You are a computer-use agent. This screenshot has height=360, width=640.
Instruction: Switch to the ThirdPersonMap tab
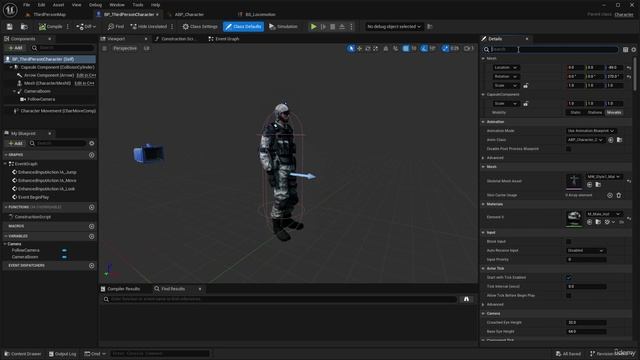[49, 14]
